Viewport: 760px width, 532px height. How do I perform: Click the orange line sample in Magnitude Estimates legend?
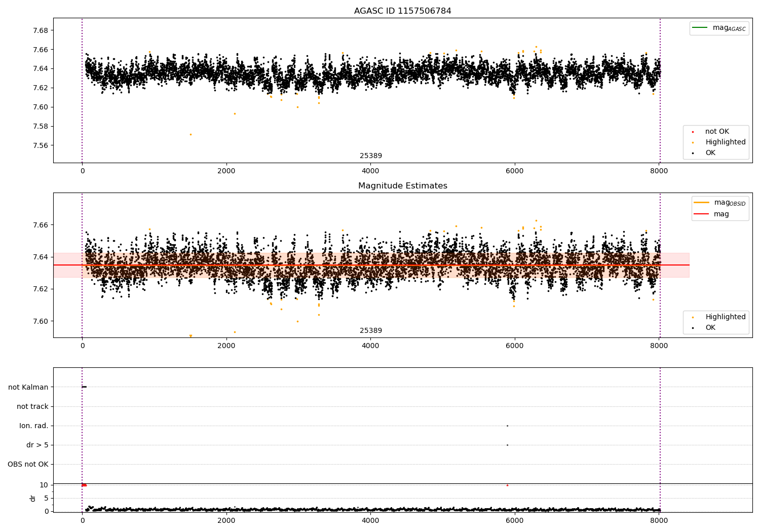click(x=702, y=203)
